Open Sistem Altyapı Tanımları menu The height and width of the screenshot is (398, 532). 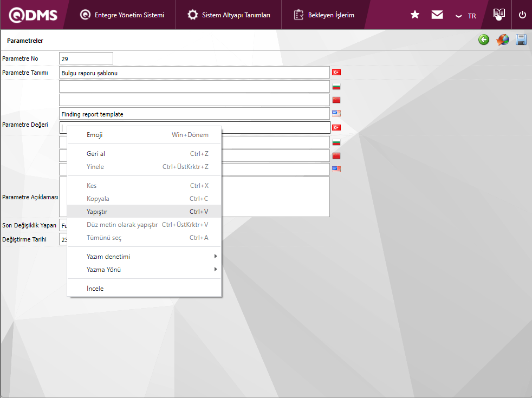229,15
